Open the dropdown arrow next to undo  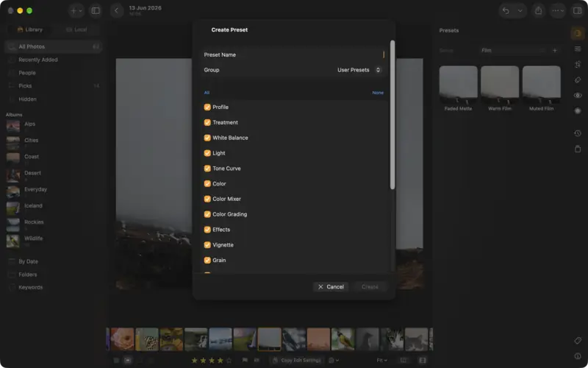coord(520,11)
